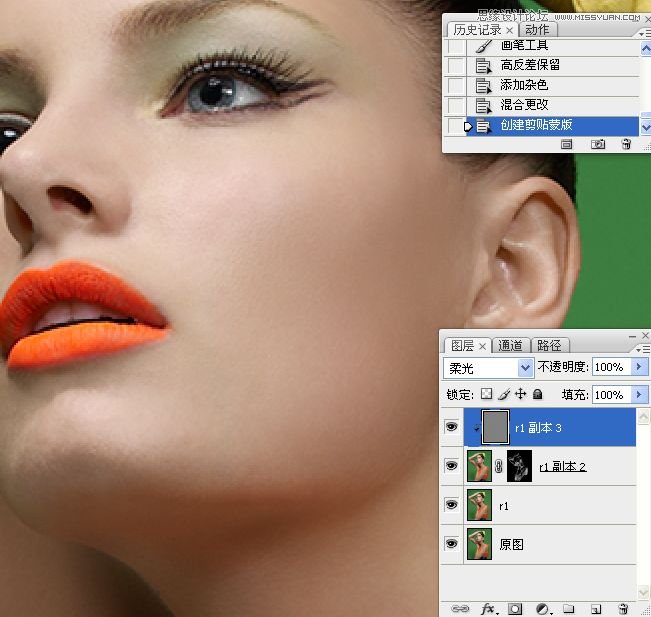The height and width of the screenshot is (617, 651).
Task: Set history brush source at 画笔工具 row
Action: click(455, 46)
